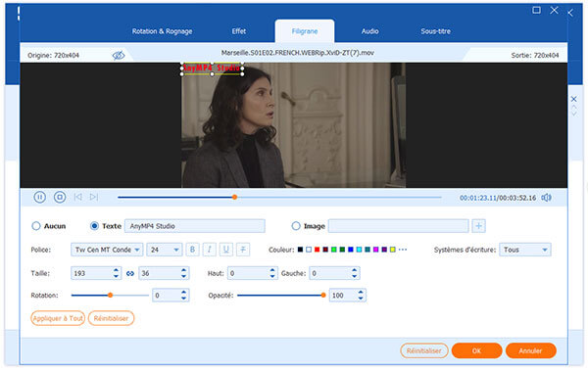Increase Taille width value
588x370 pixels.
coord(116,270)
